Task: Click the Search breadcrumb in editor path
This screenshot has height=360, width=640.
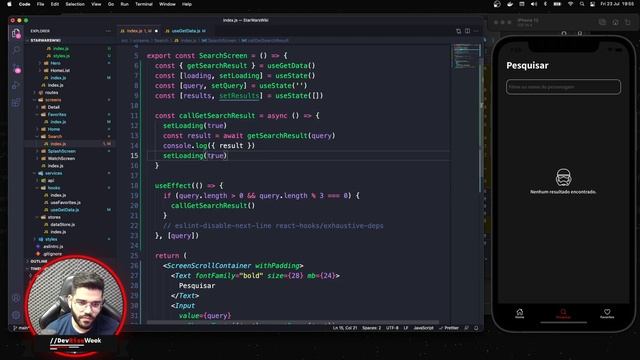Action: click(161, 40)
